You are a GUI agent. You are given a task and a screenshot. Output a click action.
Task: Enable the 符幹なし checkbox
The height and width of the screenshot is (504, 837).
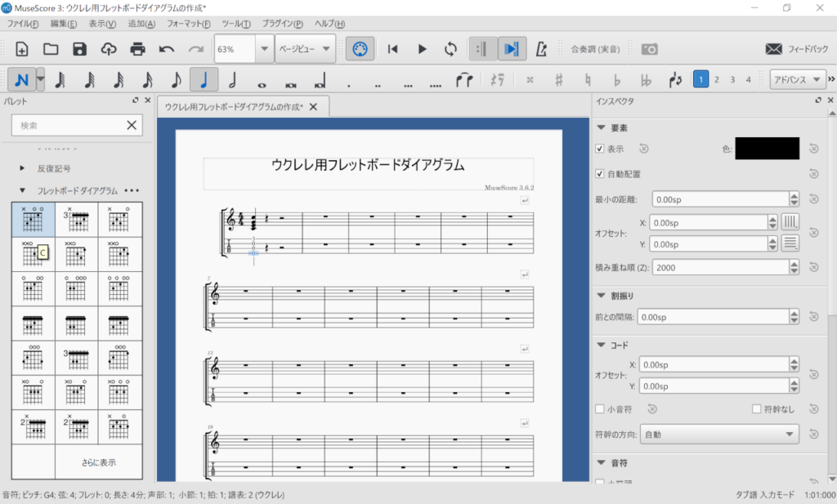tap(757, 409)
